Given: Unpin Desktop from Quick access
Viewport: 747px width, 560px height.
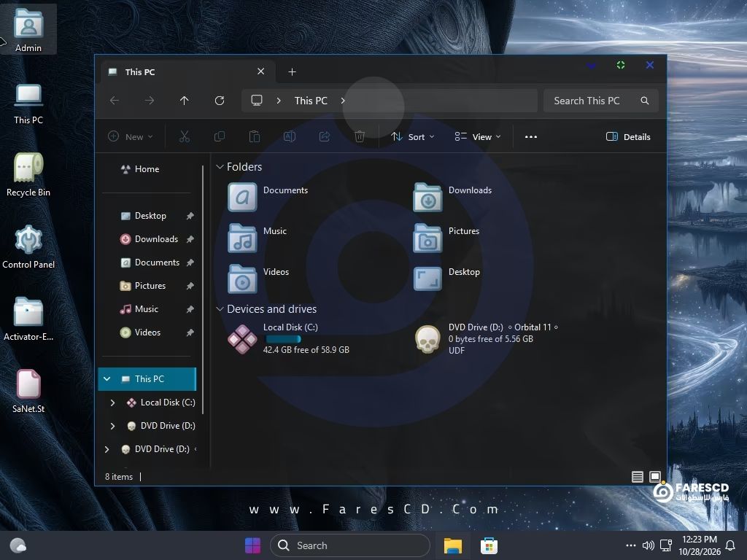Looking at the screenshot, I should tap(190, 216).
